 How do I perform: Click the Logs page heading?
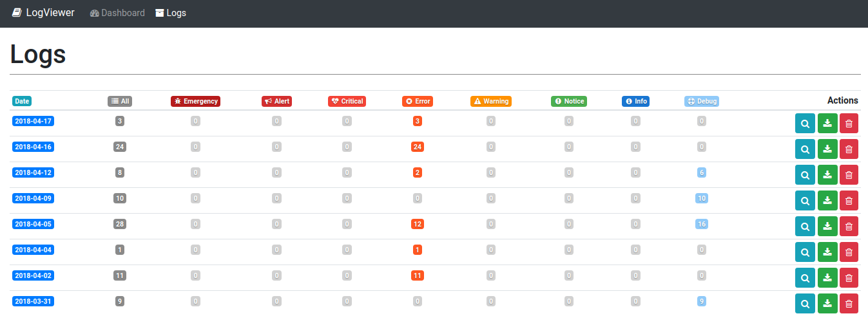point(38,54)
